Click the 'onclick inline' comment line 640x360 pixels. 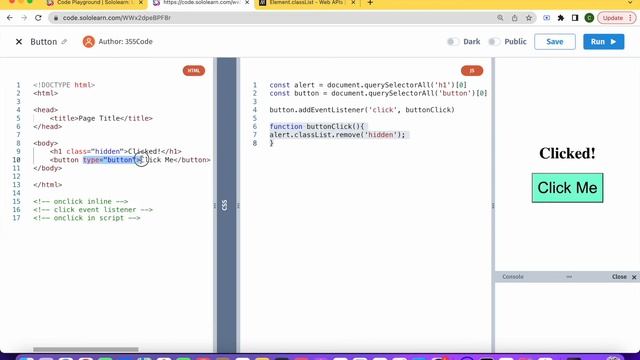pyautogui.click(x=81, y=202)
